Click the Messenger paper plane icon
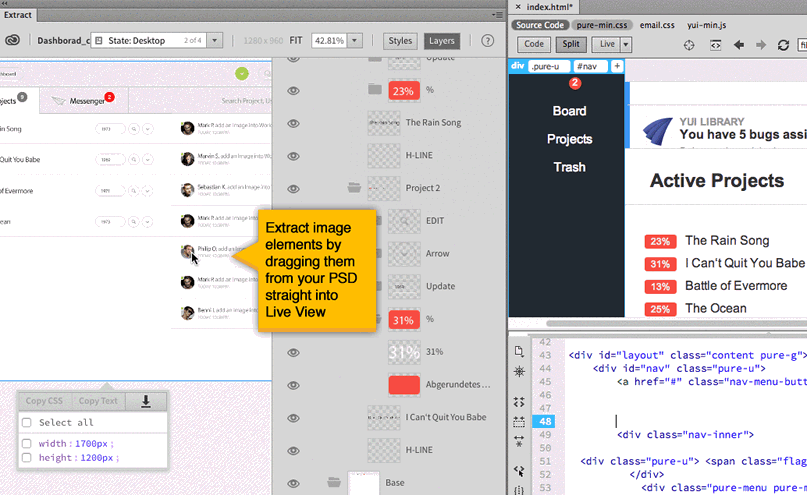This screenshot has width=807, height=495. pos(59,101)
